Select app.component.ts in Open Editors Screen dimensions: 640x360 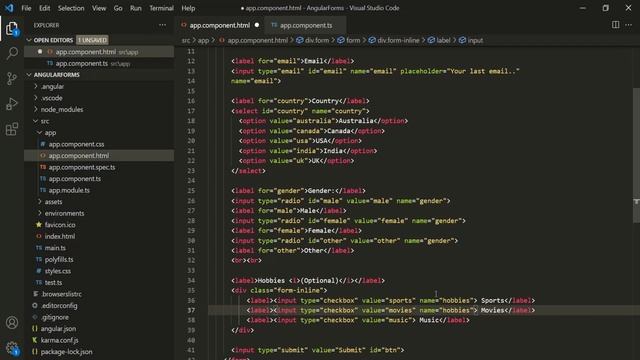[x=99, y=63]
